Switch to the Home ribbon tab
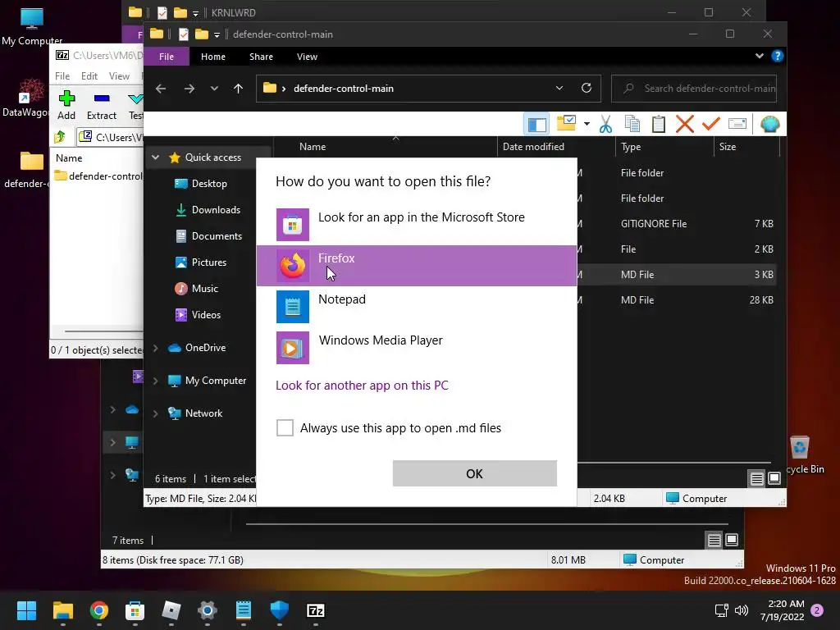Screen dimensions: 840x630 click(x=213, y=57)
